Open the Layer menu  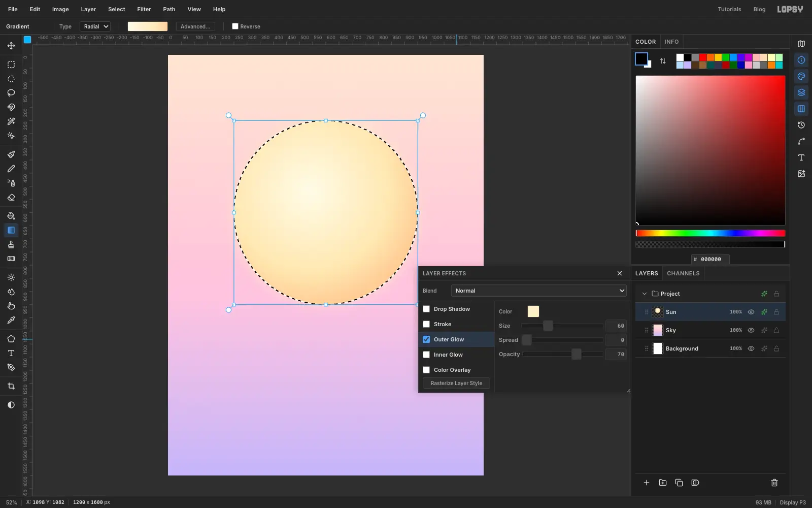click(x=88, y=9)
